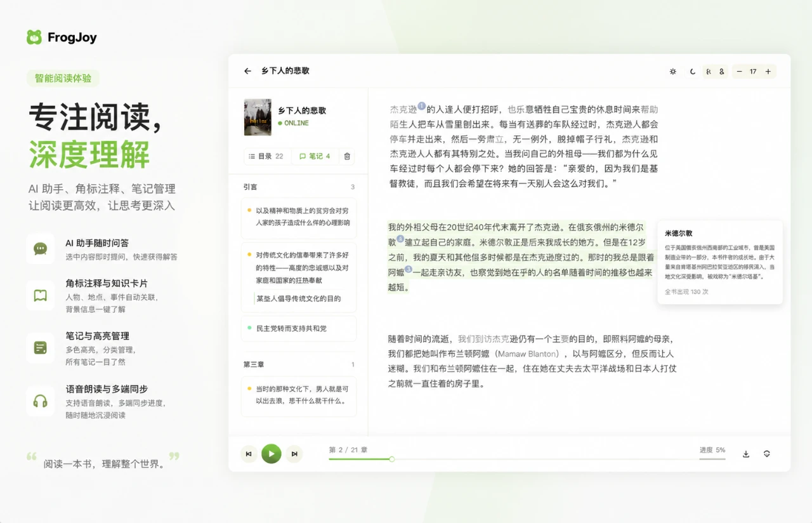Select the 引言 section header
This screenshot has height=523, width=812.
click(251, 187)
